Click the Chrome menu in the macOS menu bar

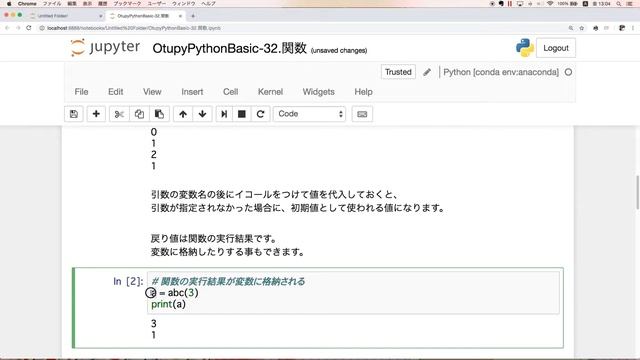[27, 3]
